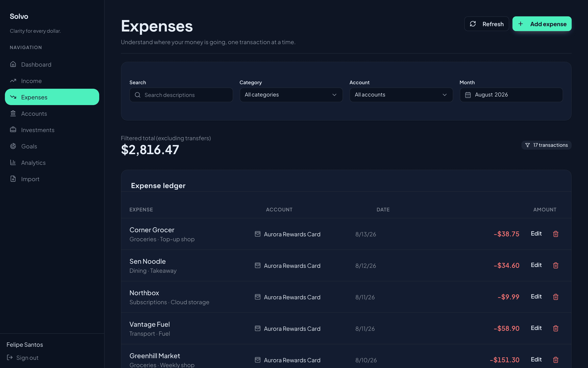Delete the Northbox expense

click(x=556, y=297)
